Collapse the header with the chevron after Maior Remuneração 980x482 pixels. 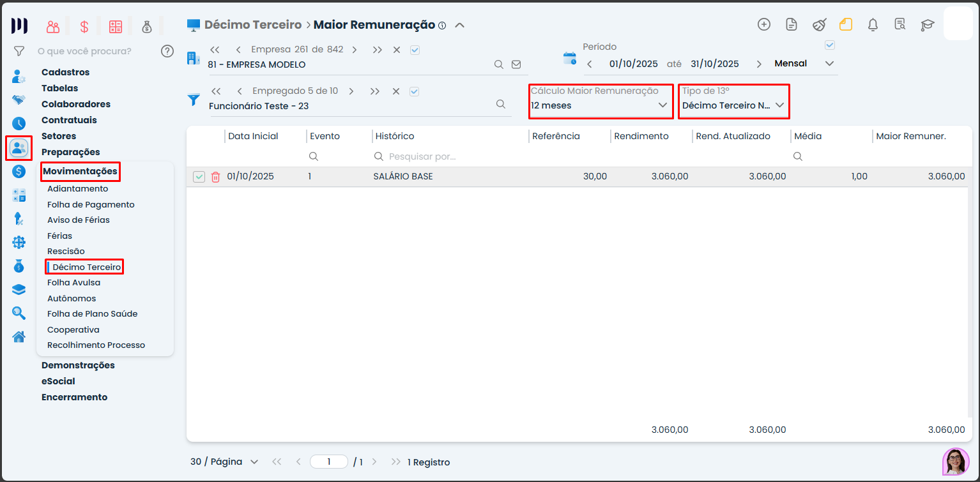coord(459,26)
